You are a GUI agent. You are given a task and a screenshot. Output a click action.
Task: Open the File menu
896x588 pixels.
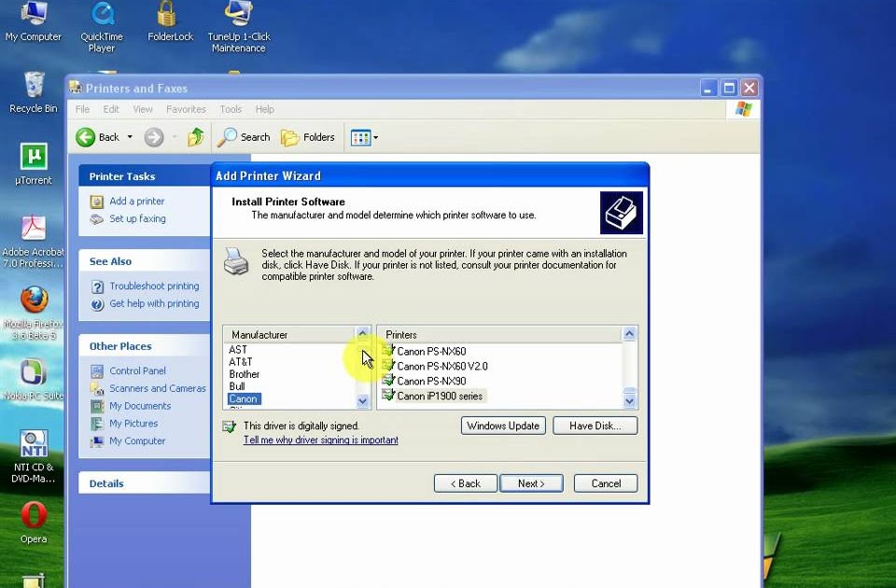tap(82, 109)
